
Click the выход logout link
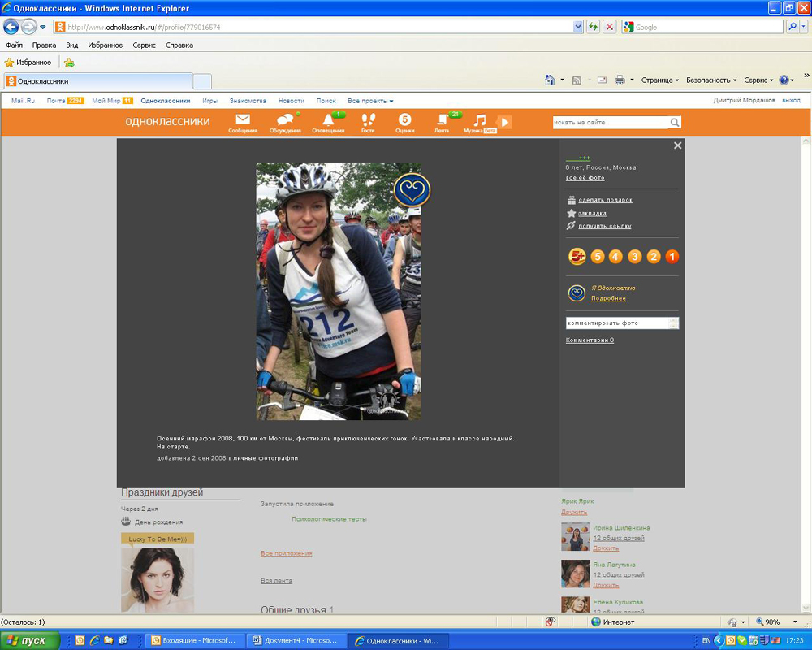click(x=791, y=100)
